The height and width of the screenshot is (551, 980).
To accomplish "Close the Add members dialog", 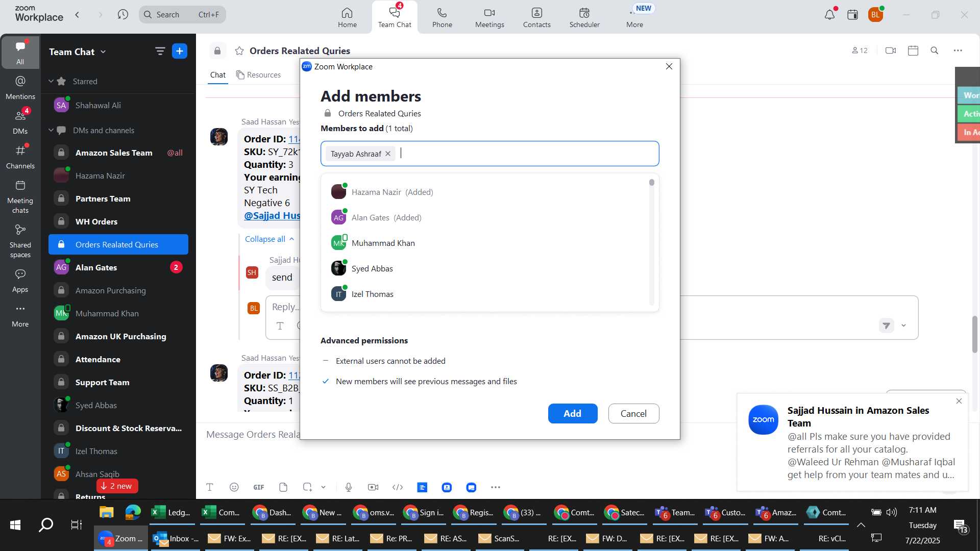I will click(669, 66).
